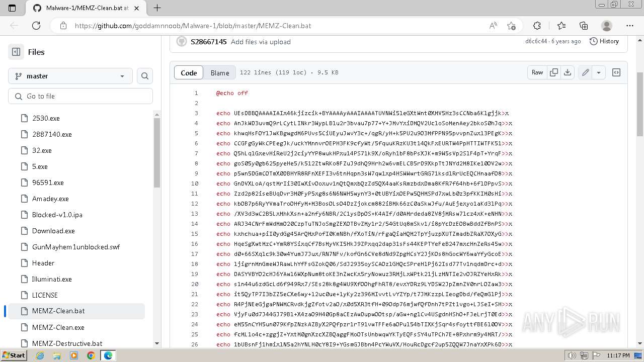
Task: Click line number 10 in code
Action: point(195,184)
